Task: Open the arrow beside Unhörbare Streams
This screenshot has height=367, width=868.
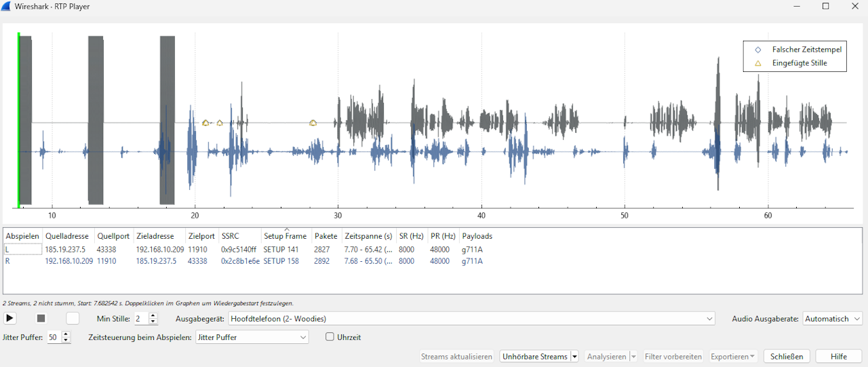Action: pyautogui.click(x=574, y=356)
